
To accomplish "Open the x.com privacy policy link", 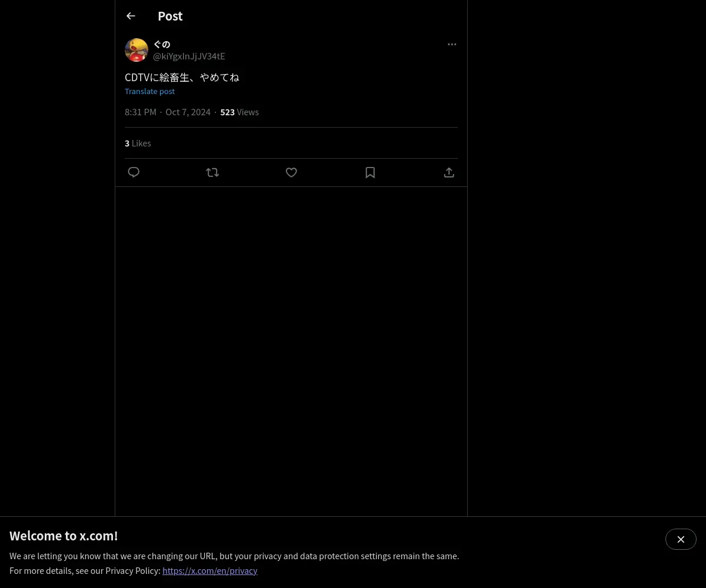I will [210, 570].
